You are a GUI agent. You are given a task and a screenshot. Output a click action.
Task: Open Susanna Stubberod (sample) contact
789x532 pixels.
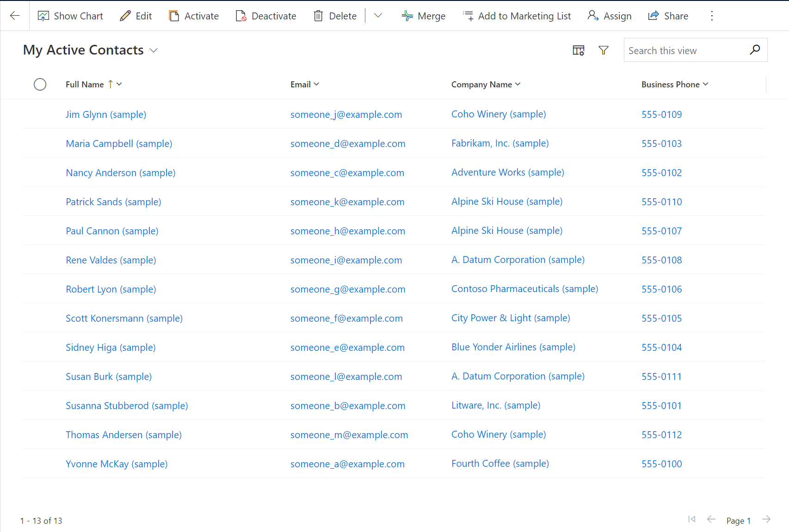(x=127, y=405)
